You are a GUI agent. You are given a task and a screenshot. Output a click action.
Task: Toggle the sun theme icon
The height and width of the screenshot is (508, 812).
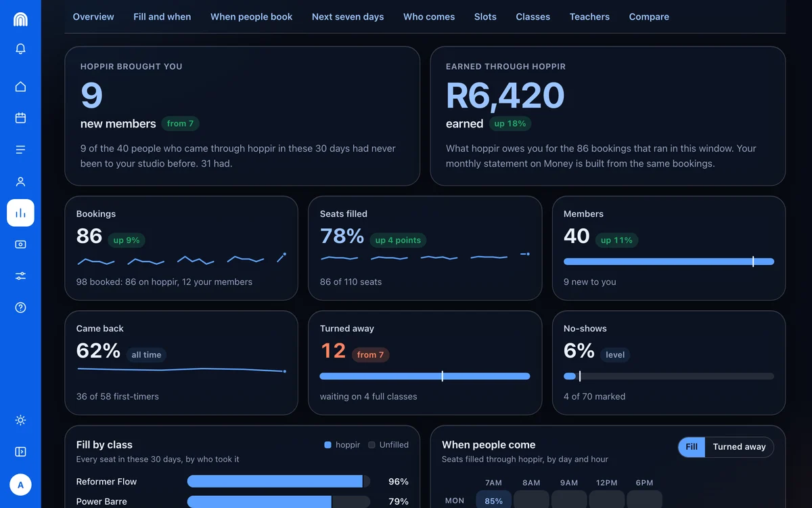pos(20,420)
